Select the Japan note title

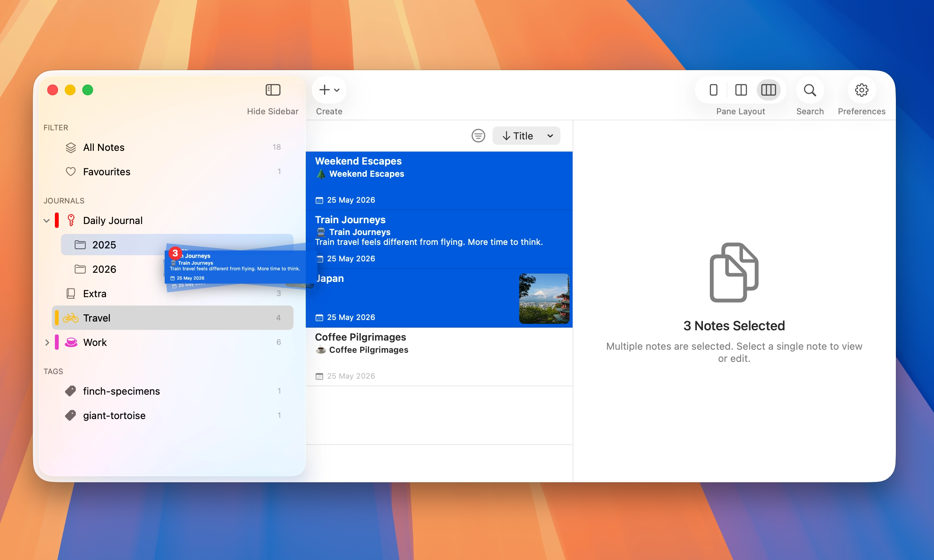point(330,278)
